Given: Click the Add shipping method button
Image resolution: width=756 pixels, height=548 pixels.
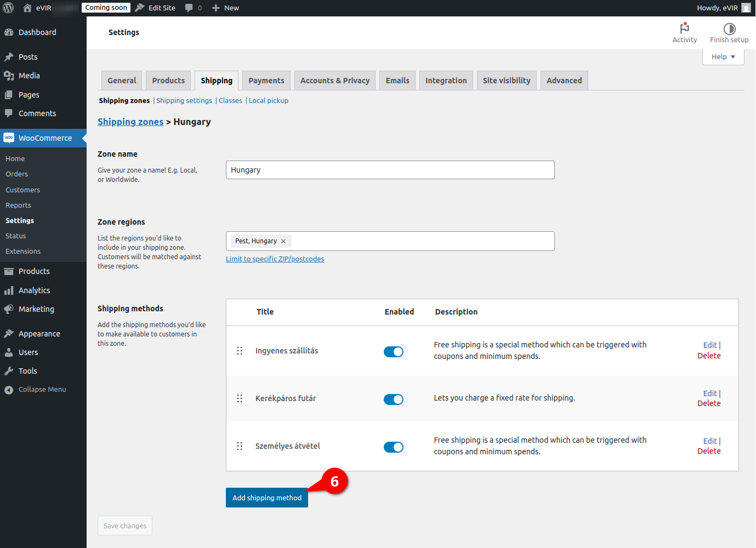Looking at the screenshot, I should pos(267,498).
